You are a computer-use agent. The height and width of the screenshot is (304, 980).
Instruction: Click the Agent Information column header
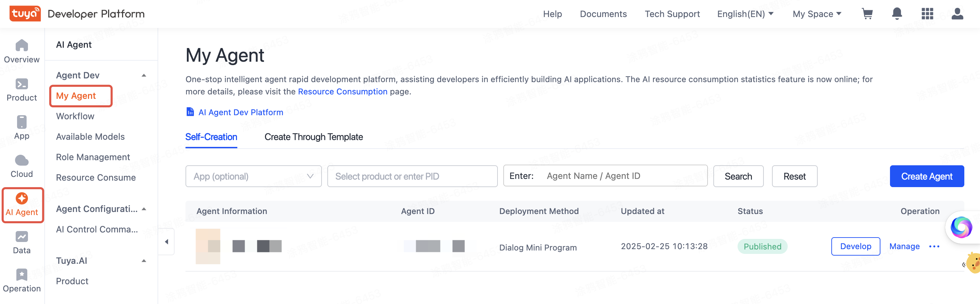tap(232, 211)
